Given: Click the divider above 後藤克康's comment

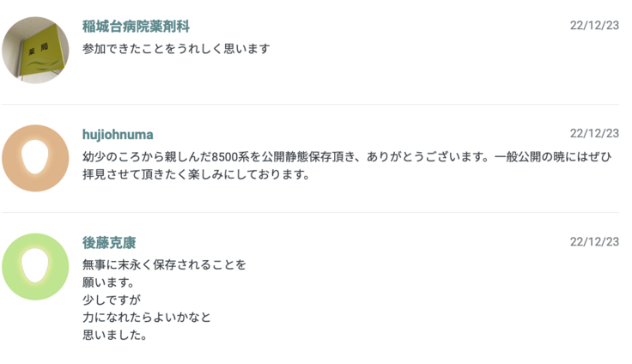Looking at the screenshot, I should point(311,212).
